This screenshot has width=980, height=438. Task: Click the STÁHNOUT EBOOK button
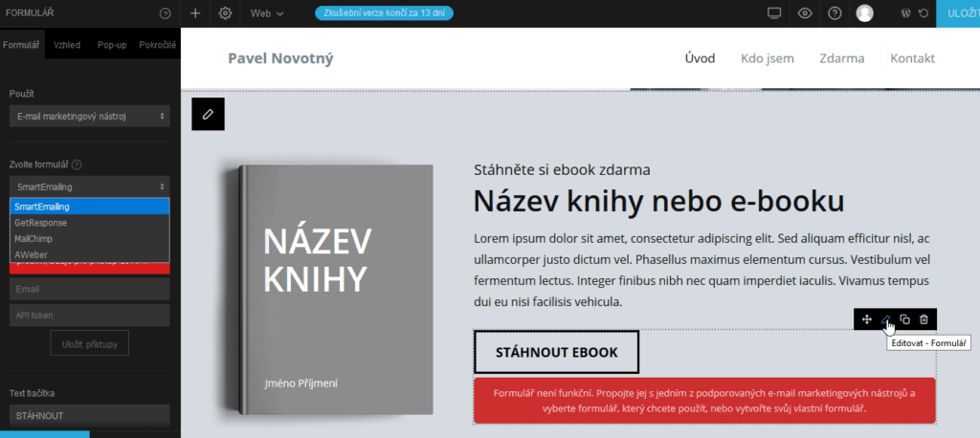[556, 352]
